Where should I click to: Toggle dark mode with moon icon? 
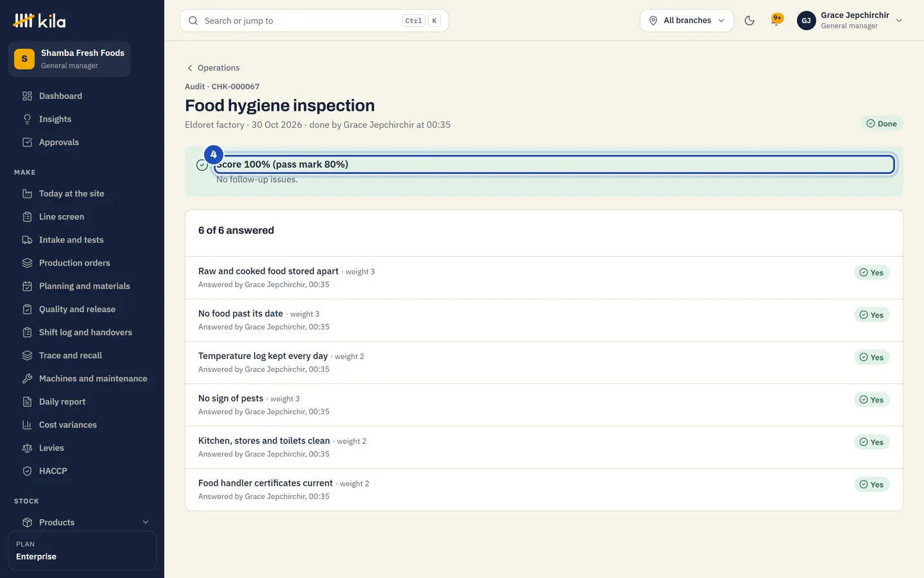coord(749,21)
